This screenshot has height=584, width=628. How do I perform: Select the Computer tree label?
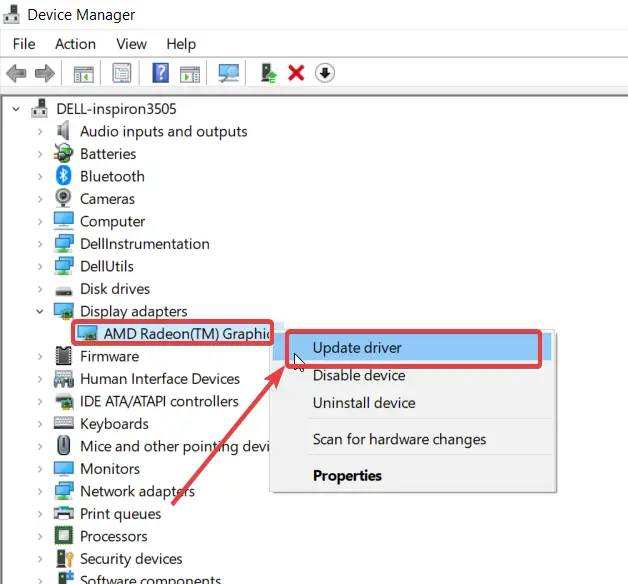pos(113,221)
